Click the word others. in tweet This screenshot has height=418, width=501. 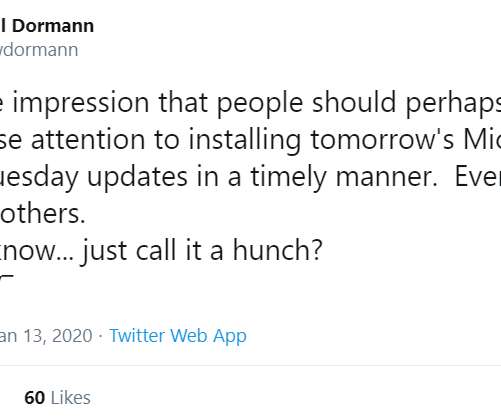(x=43, y=213)
